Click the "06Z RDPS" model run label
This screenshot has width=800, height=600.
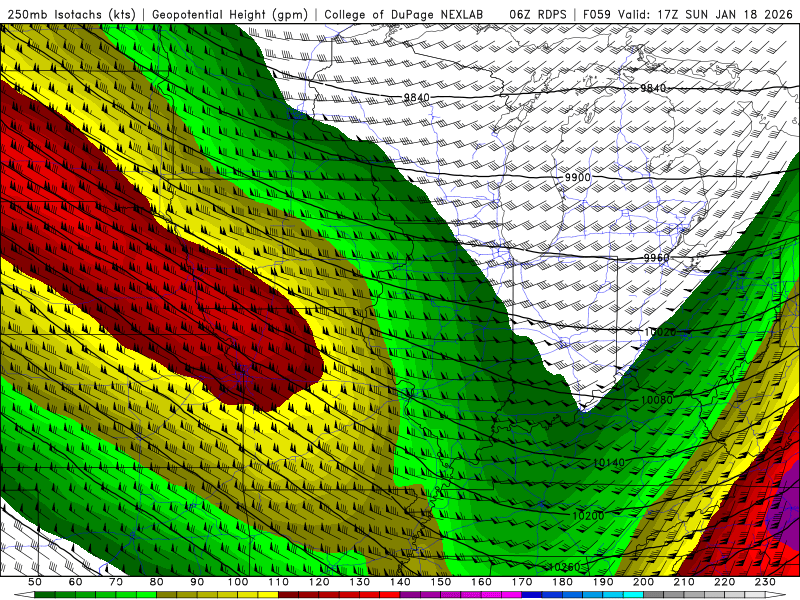tap(538, 14)
